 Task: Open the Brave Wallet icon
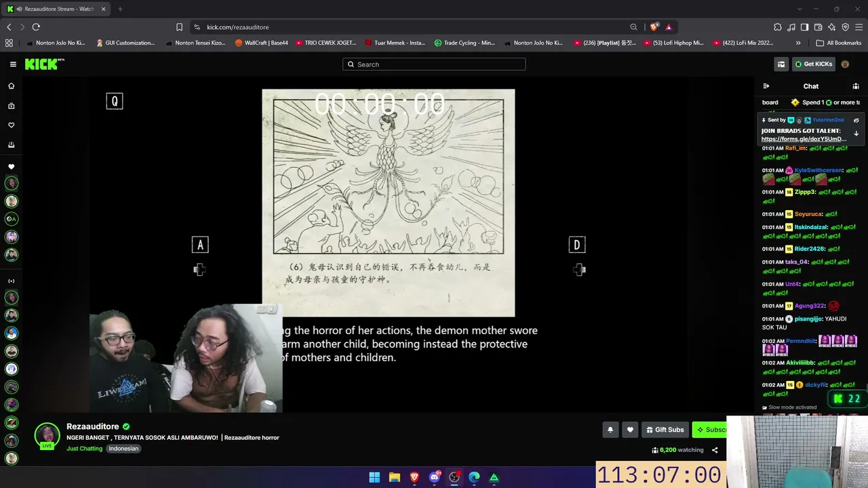(x=818, y=27)
